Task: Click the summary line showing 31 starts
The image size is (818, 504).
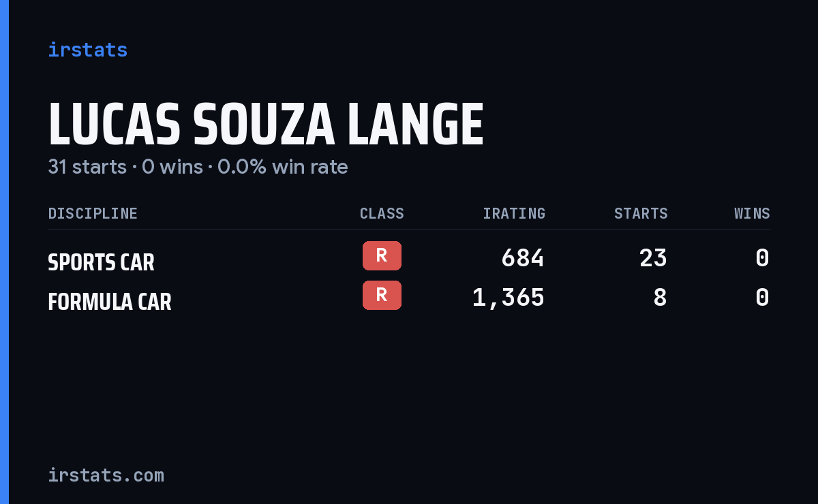Action: point(198,167)
